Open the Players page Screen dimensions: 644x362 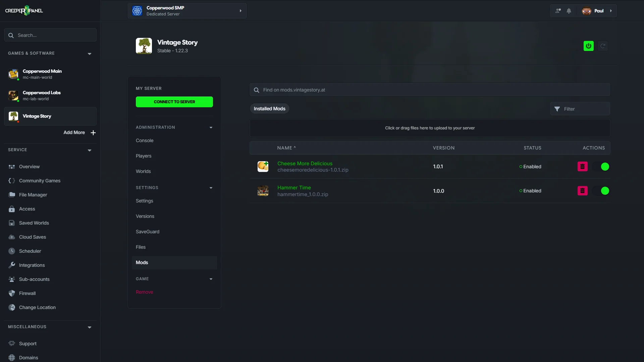(x=144, y=156)
